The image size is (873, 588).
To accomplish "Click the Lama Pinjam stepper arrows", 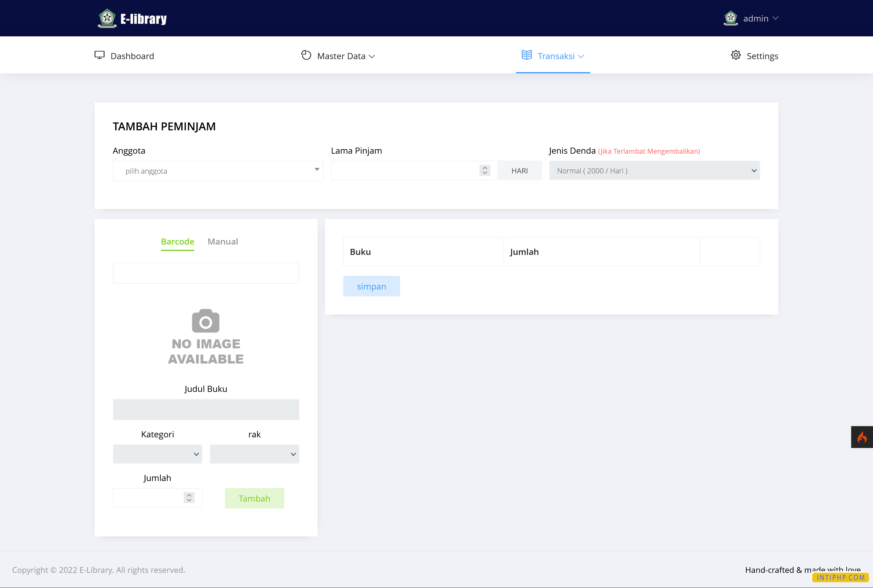I will [x=484, y=170].
